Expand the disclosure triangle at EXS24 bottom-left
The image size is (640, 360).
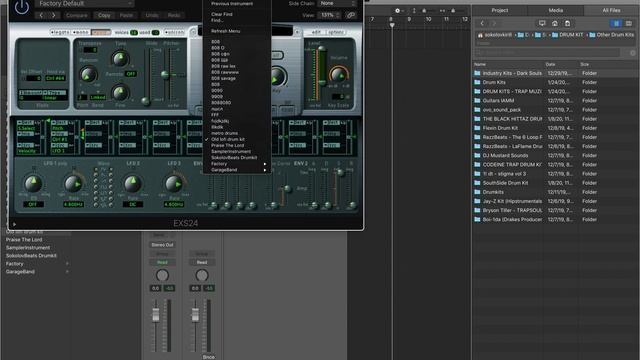[x=14, y=224]
